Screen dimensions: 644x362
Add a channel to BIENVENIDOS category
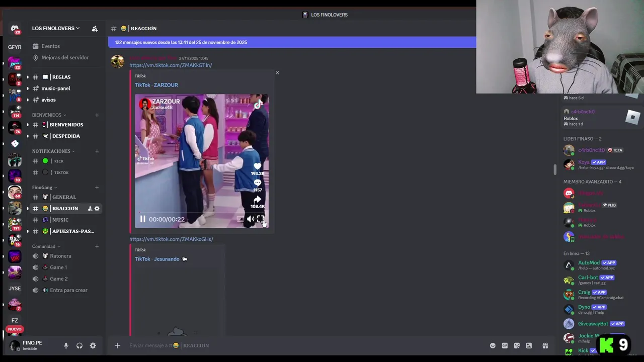[x=97, y=115]
